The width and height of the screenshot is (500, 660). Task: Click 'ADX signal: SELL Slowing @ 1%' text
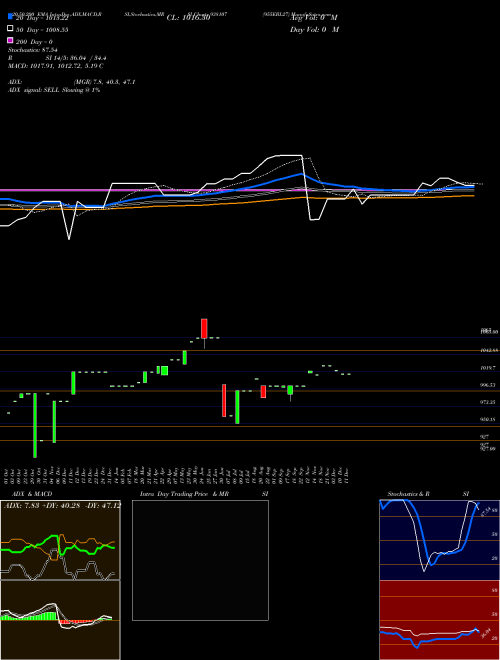coord(54,90)
